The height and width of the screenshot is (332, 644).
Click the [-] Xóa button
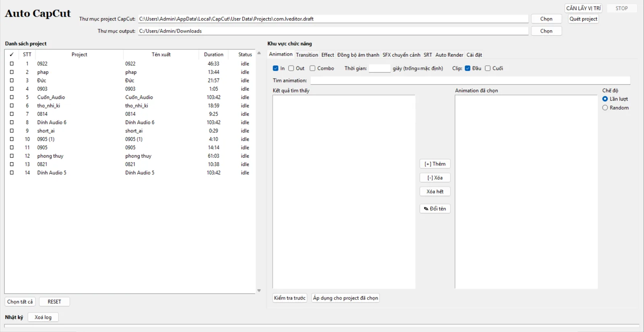coord(435,178)
